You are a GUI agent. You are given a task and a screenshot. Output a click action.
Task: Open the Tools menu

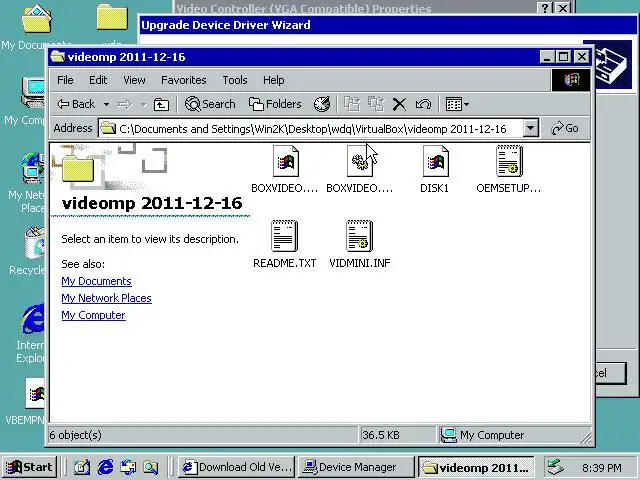click(235, 80)
